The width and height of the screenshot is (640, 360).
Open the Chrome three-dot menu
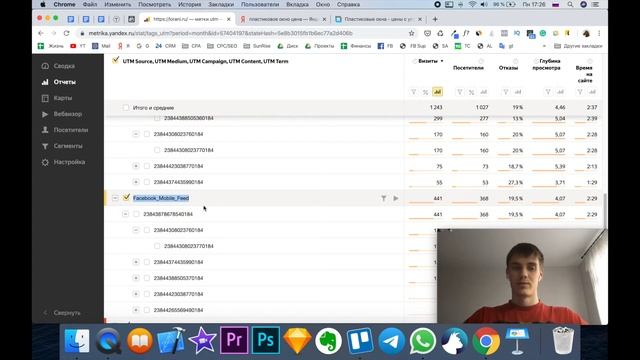[599, 33]
